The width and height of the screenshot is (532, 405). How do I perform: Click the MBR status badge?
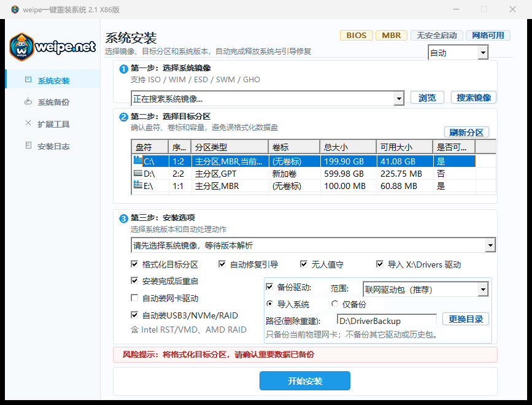point(391,35)
